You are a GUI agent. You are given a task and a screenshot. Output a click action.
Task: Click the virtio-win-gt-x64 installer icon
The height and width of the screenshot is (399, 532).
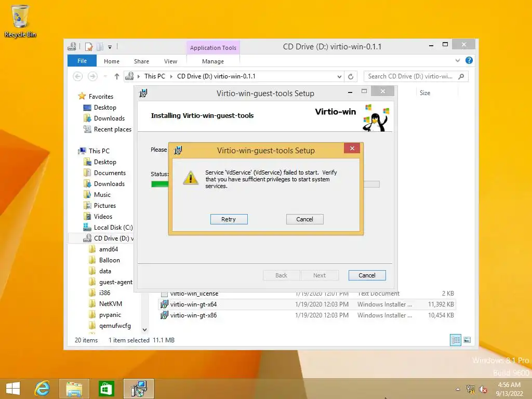[164, 304]
